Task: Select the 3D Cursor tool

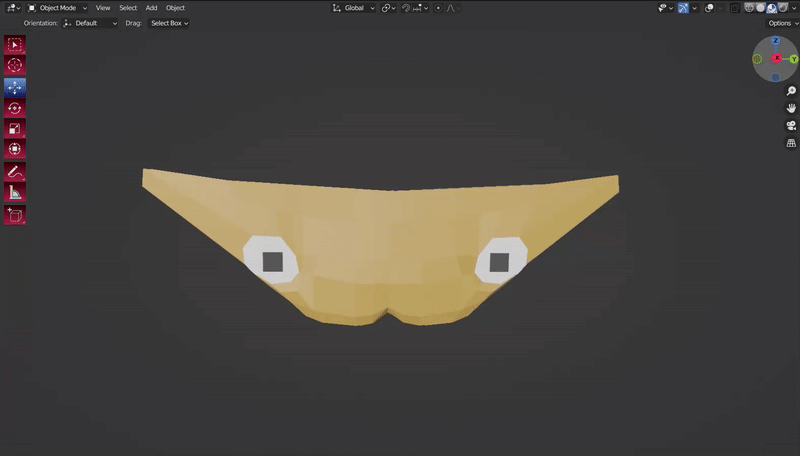Action: pos(15,65)
